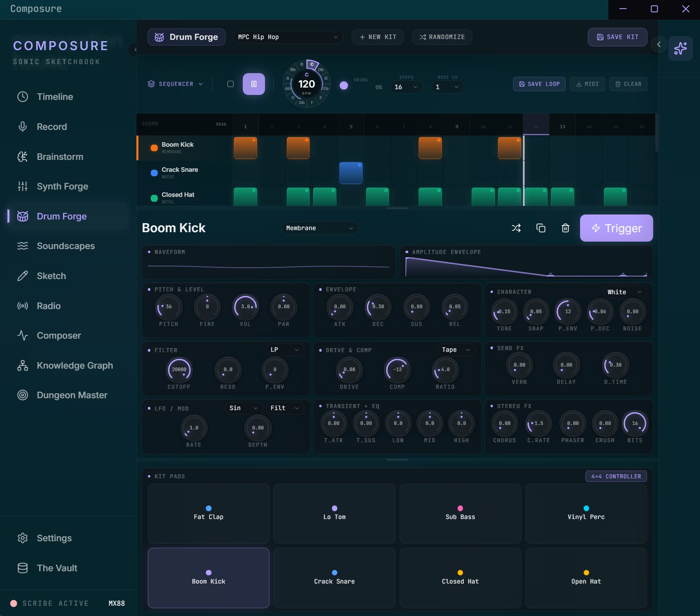The height and width of the screenshot is (616, 700).
Task: Click the swing amount purple handle
Action: pyautogui.click(x=344, y=85)
